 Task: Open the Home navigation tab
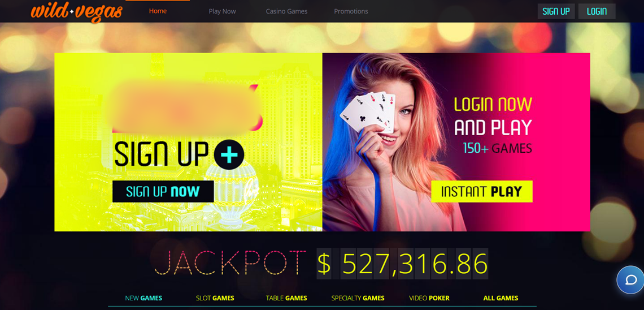[158, 11]
